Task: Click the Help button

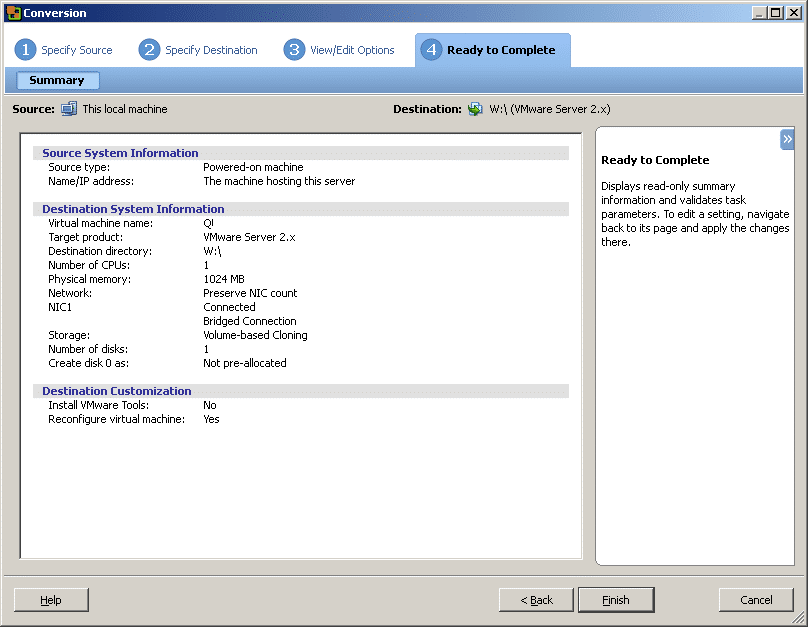Action: tap(51, 600)
